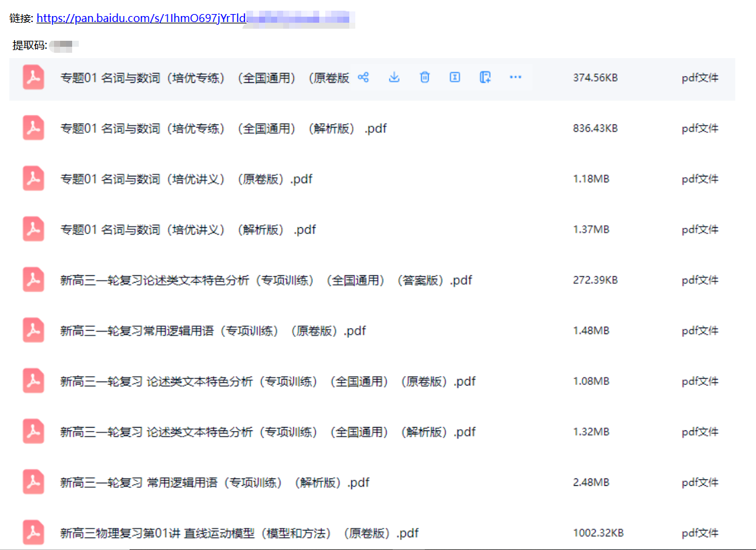Image resolution: width=756 pixels, height=550 pixels.
Task: Click pdf文件 type in the 836.43KB row
Action: (x=700, y=128)
